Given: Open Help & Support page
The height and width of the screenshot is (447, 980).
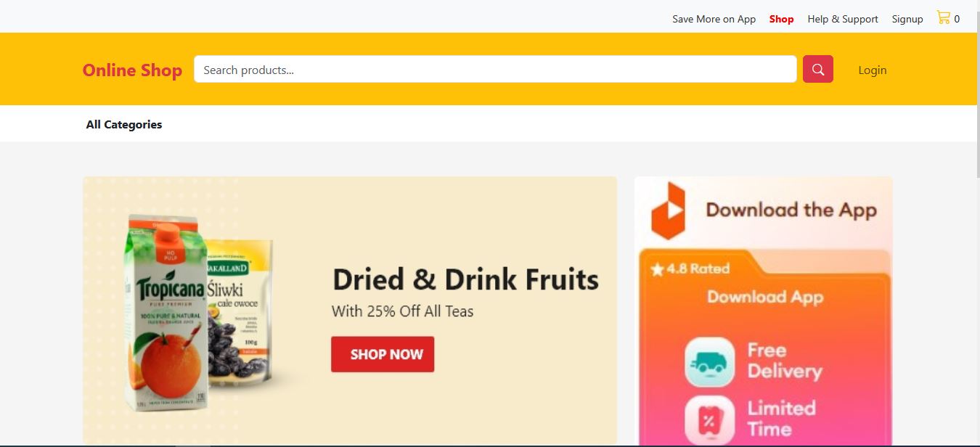Looking at the screenshot, I should pos(843,19).
